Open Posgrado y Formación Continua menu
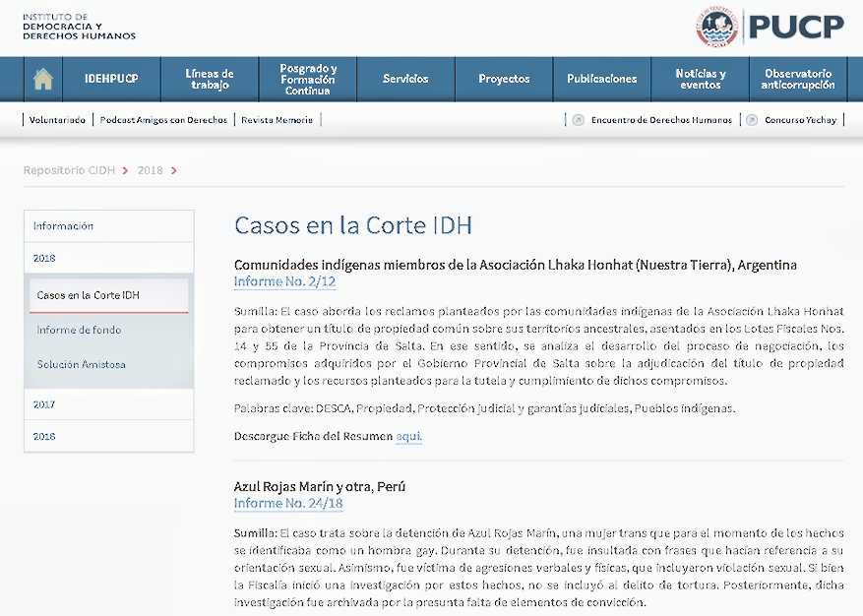 (x=308, y=79)
